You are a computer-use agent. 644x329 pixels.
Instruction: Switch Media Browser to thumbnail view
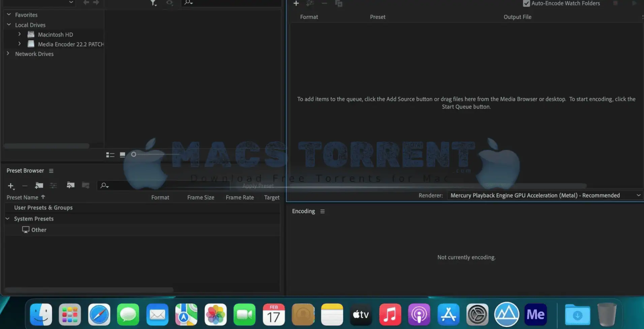coord(123,154)
